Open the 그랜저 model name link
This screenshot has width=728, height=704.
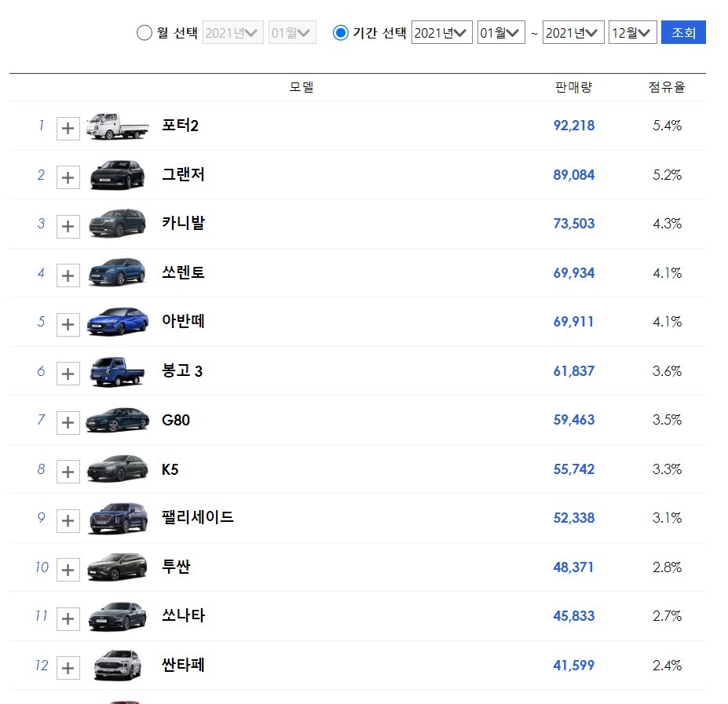[183, 175]
